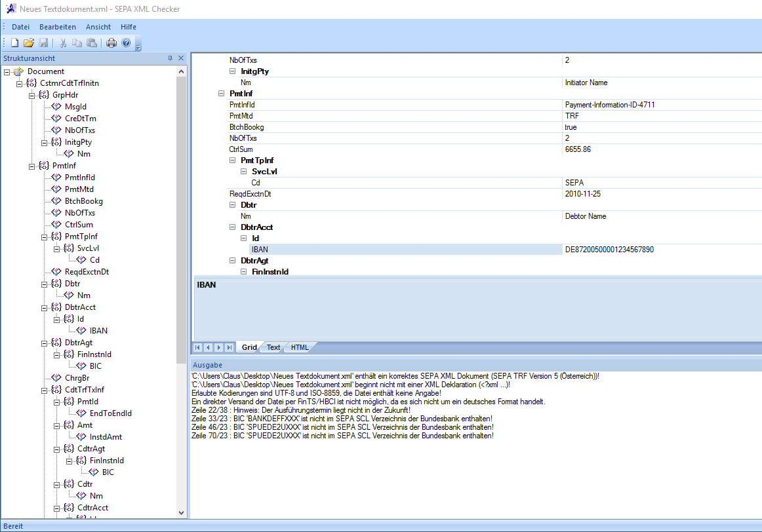Close the Strukturansicht panel
Image resolution: width=762 pixels, height=532 pixels.
pos(181,58)
